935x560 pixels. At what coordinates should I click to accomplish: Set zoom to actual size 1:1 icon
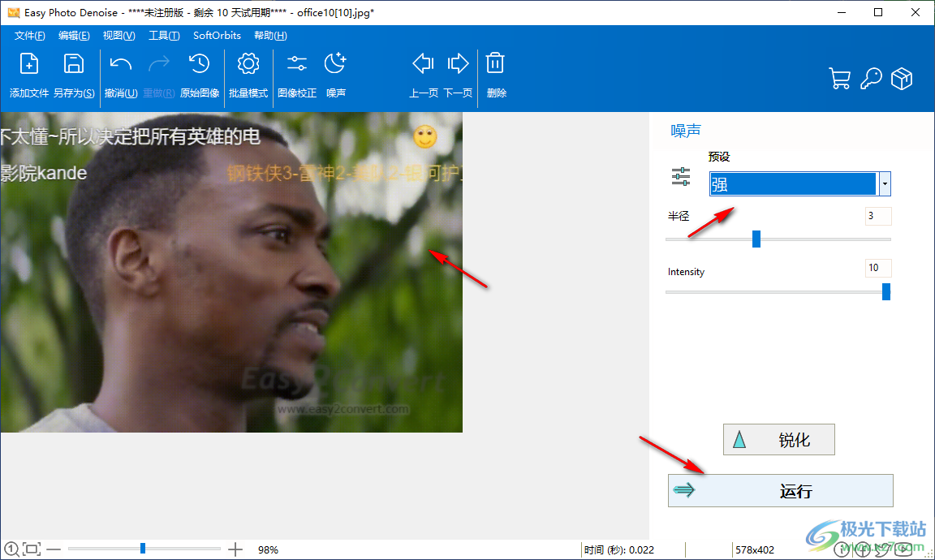click(x=11, y=549)
